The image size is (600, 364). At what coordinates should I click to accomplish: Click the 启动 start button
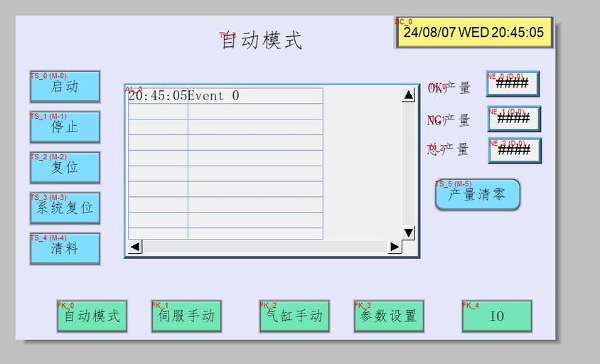[65, 87]
